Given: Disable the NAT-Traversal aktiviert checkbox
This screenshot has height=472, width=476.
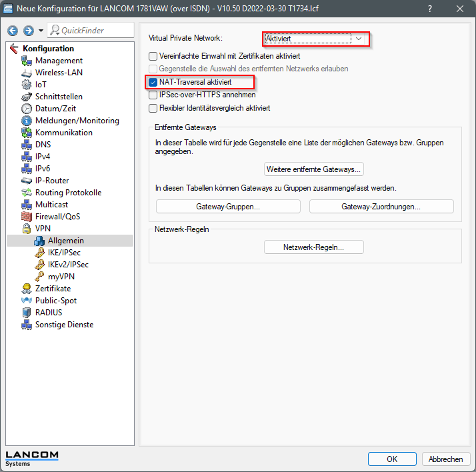Looking at the screenshot, I should tap(153, 82).
